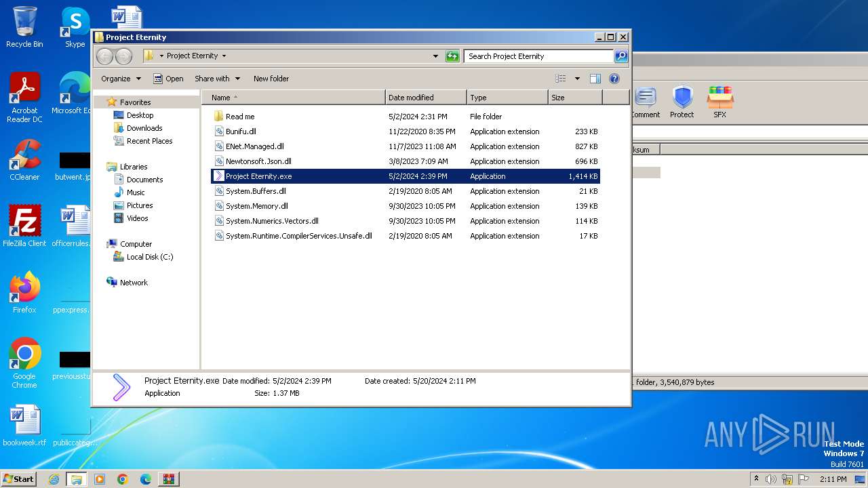The height and width of the screenshot is (488, 868).
Task: Open Microsoft Edge from the taskbar
Action: tap(145, 479)
